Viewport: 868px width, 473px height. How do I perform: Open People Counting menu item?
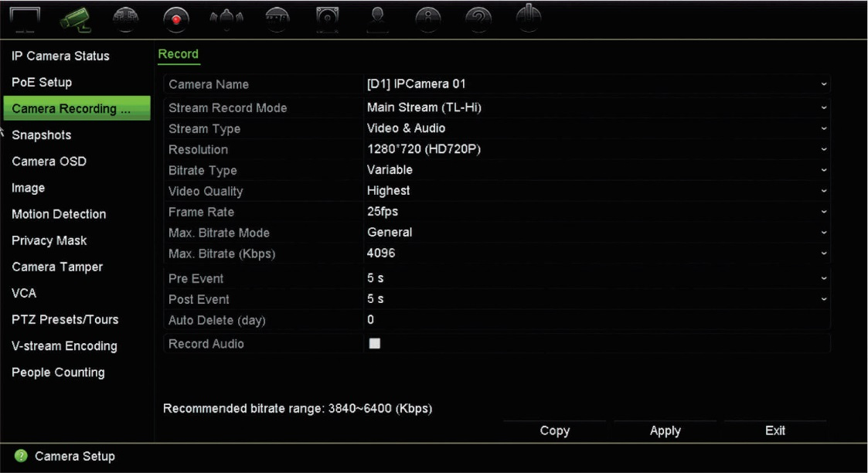(58, 373)
